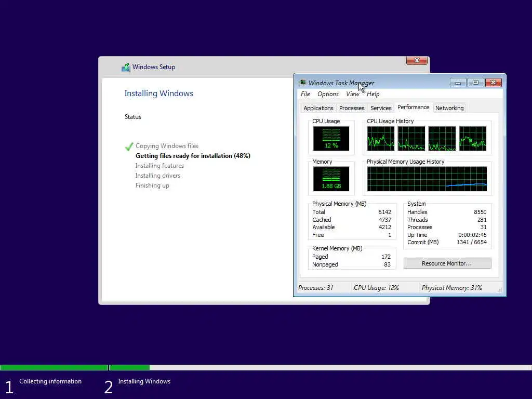Viewport: 532px width, 399px height.
Task: Click the Processes row in System group
Action: (447, 228)
